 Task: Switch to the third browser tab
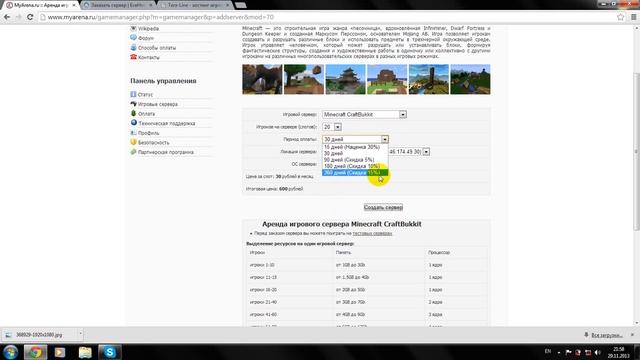pyautogui.click(x=194, y=5)
